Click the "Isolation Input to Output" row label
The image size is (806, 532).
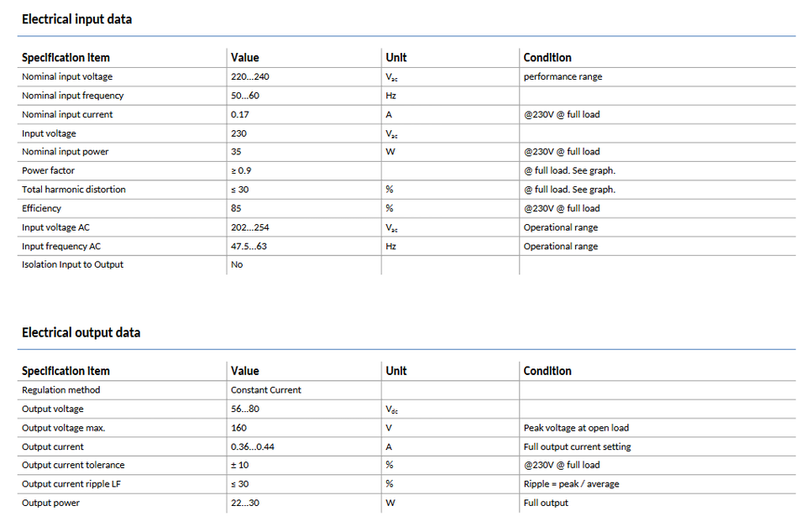[73, 264]
